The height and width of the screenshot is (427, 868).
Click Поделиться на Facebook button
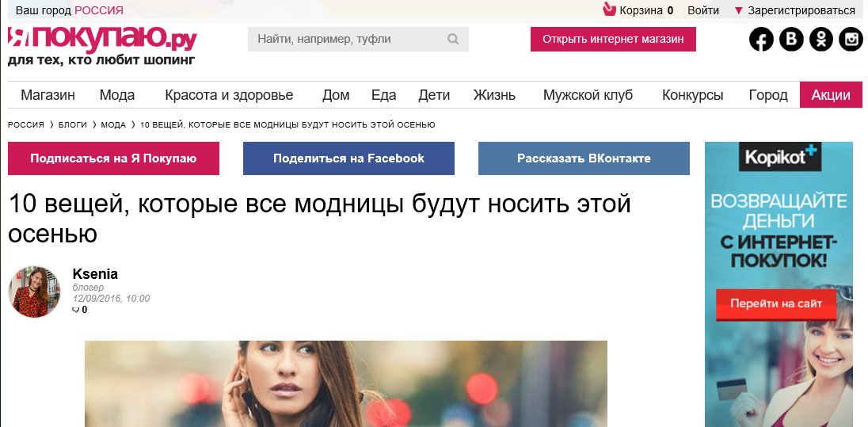[348, 158]
